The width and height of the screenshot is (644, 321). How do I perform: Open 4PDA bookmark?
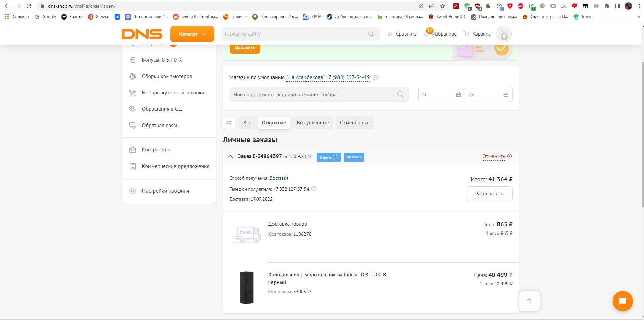(312, 17)
